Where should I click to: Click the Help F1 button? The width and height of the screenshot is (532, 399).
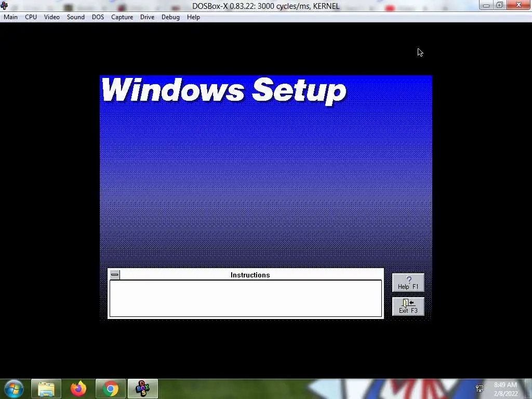coord(408,283)
